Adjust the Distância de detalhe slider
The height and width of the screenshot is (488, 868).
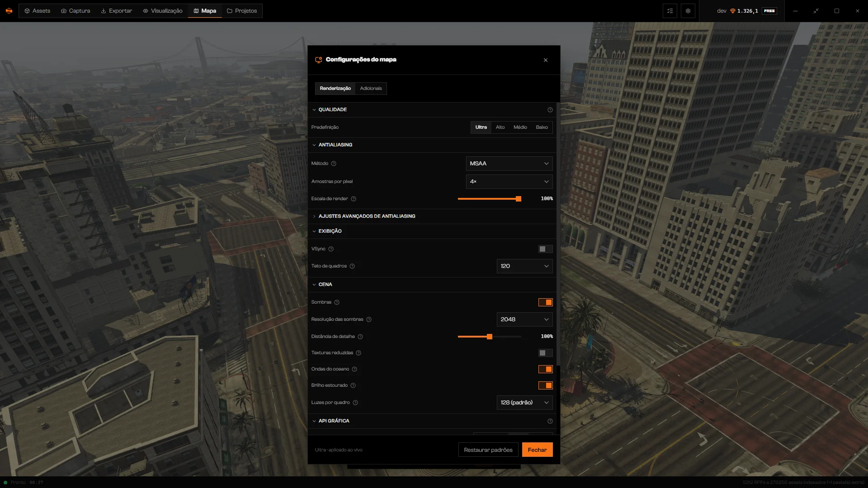[x=489, y=337]
